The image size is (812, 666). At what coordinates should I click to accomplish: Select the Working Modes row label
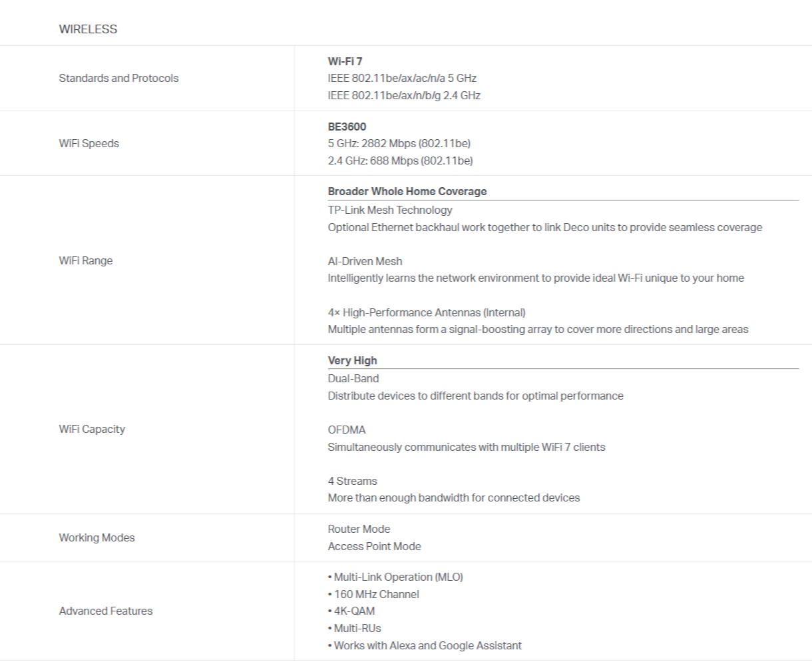(97, 537)
